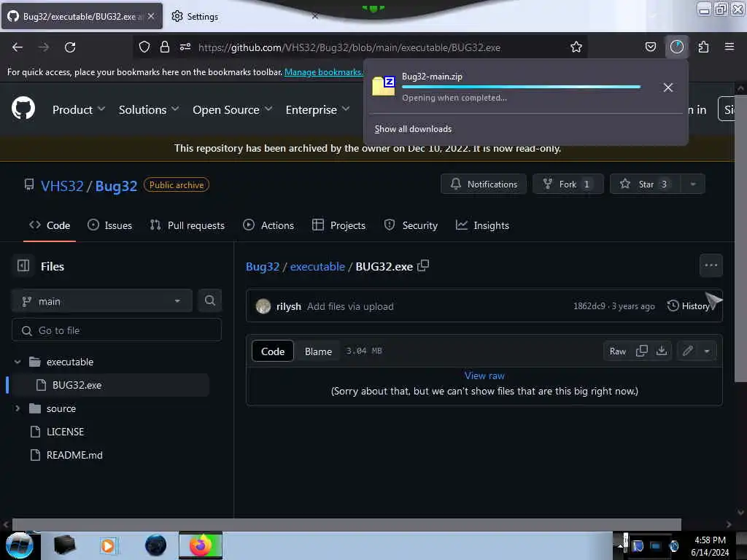Select the Code view toggle
The width and height of the screenshot is (747, 560).
tap(273, 351)
